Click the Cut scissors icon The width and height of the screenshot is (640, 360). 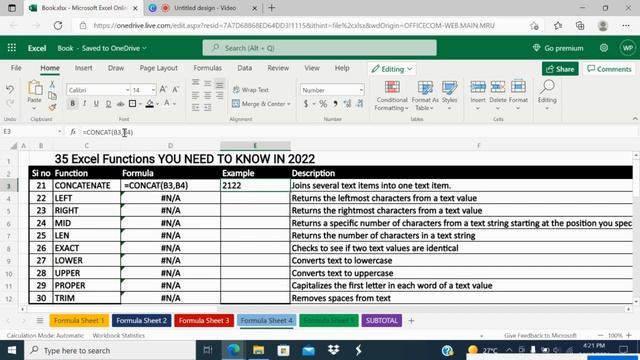(52, 84)
